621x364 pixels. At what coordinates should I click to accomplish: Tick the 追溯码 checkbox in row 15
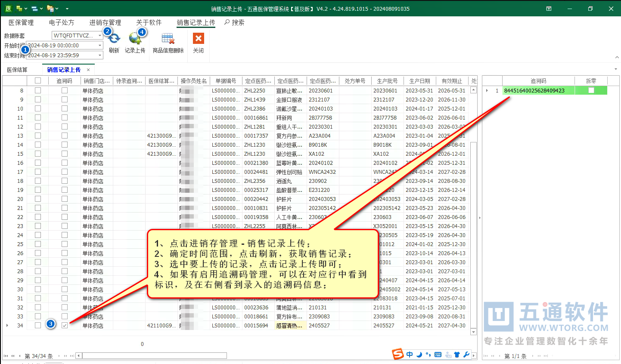tap(65, 154)
